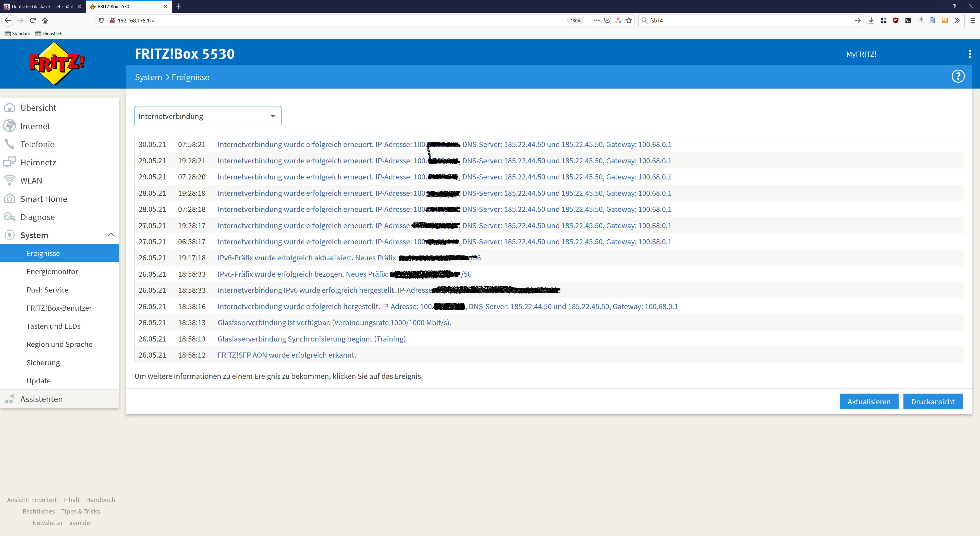The width and height of the screenshot is (980, 536).
Task: Bookmark this page with the star icon
Action: [629, 20]
